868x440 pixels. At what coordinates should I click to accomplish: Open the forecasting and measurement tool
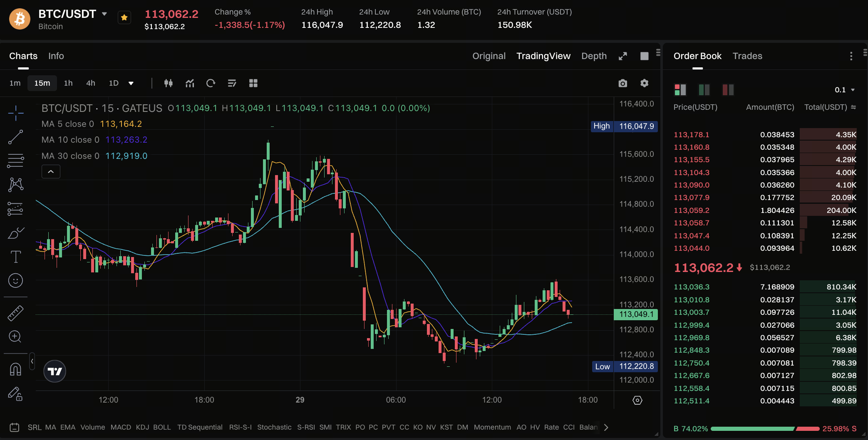tap(15, 209)
